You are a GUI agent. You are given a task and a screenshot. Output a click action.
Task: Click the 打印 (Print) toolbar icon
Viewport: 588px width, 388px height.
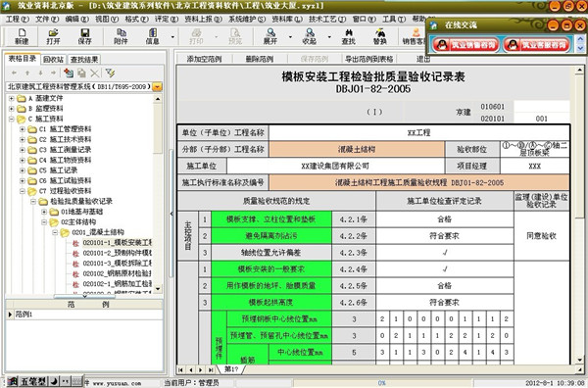click(x=196, y=36)
